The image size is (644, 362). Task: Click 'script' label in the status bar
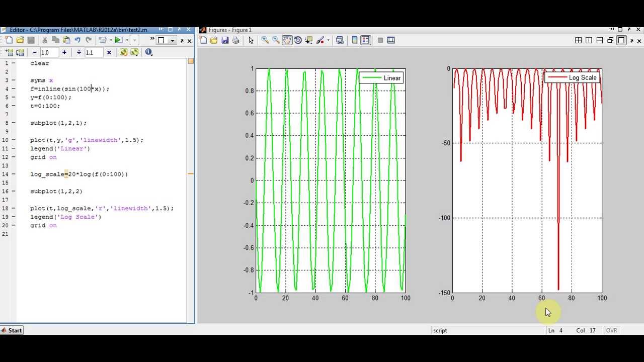(x=440, y=330)
